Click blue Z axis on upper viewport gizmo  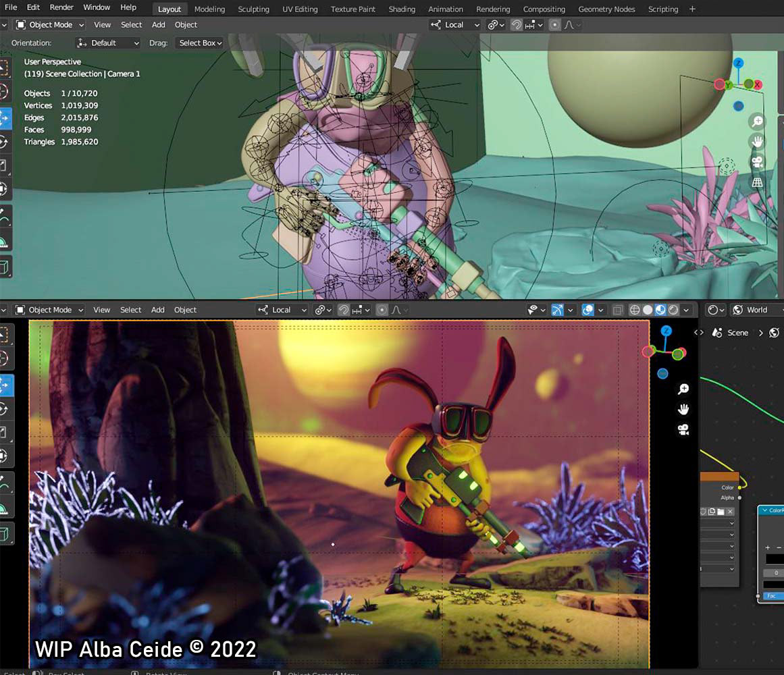(739, 63)
